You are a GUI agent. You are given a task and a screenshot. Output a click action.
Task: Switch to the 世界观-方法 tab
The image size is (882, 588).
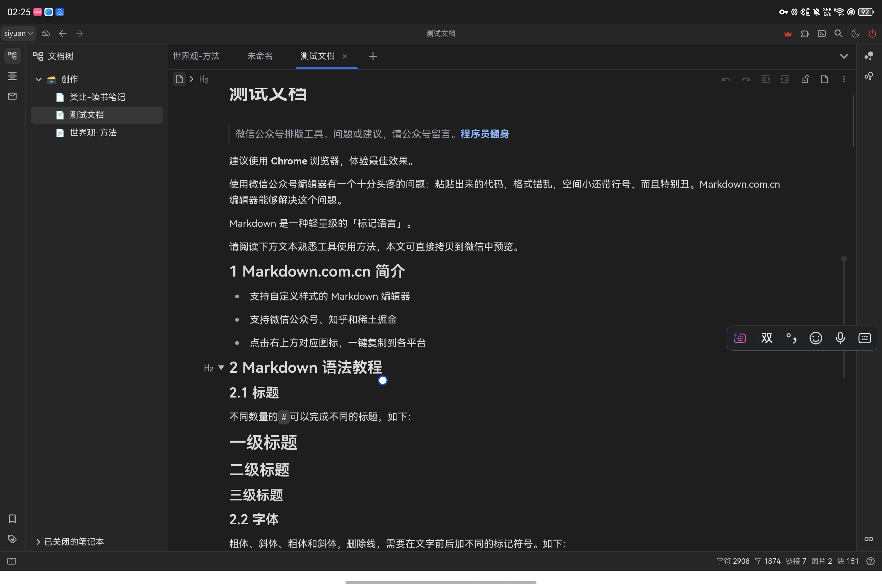tap(196, 56)
